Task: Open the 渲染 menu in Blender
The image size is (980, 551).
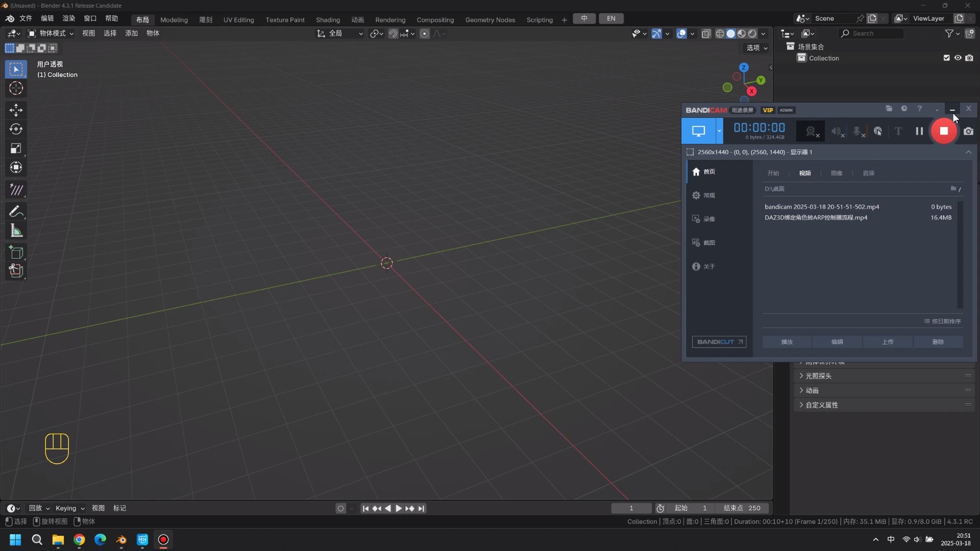Action: (x=68, y=18)
